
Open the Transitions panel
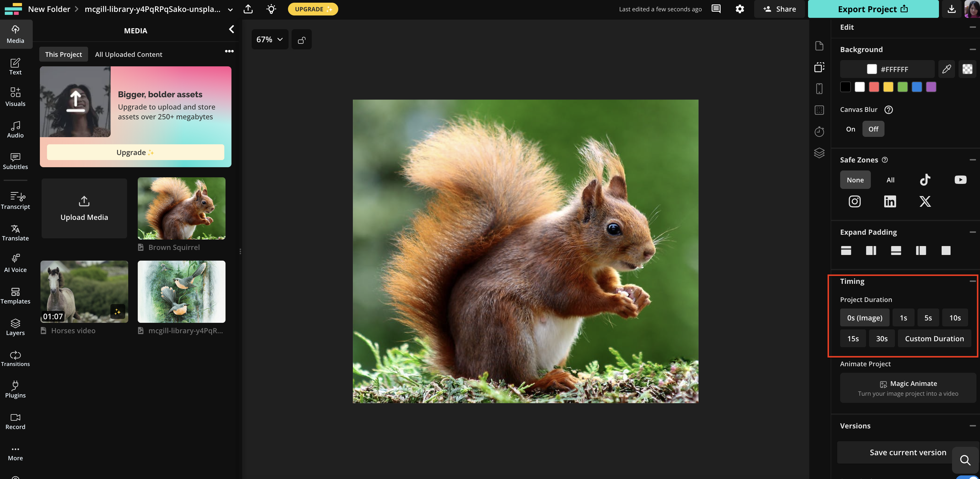tap(15, 359)
